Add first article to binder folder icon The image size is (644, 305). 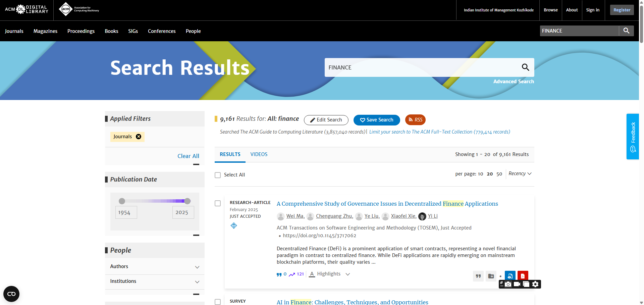point(491,276)
